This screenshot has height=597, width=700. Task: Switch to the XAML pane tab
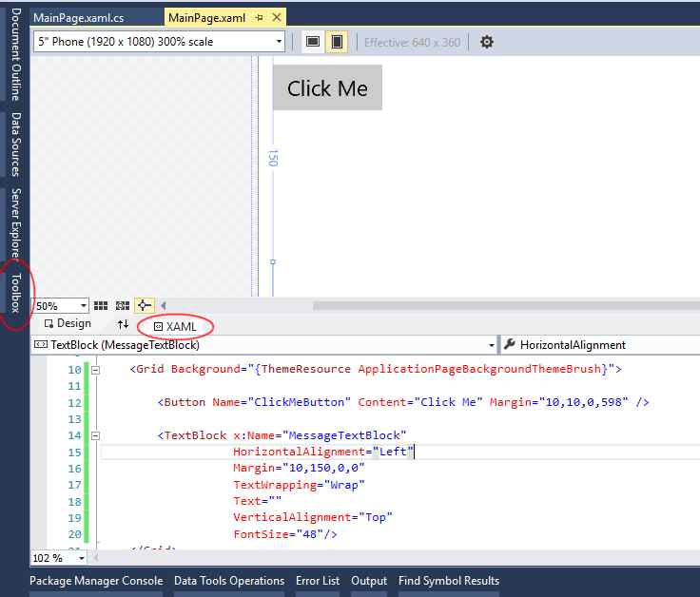click(175, 327)
